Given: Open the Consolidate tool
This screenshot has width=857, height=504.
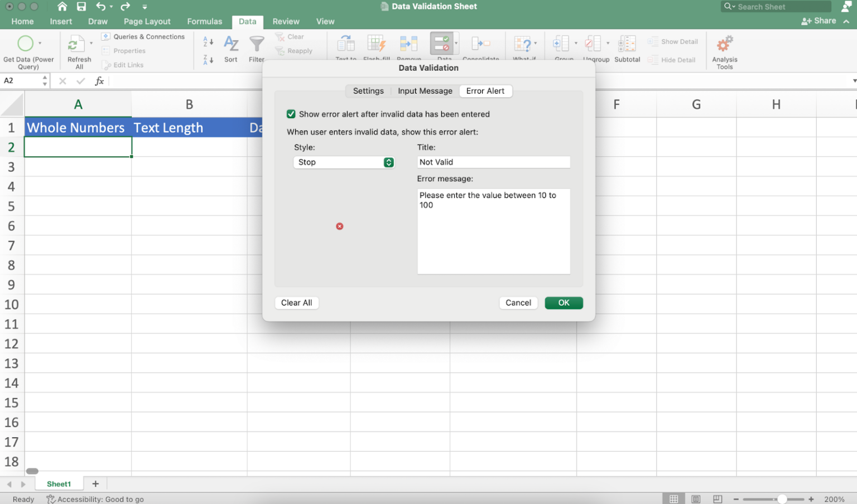Looking at the screenshot, I should tap(481, 45).
